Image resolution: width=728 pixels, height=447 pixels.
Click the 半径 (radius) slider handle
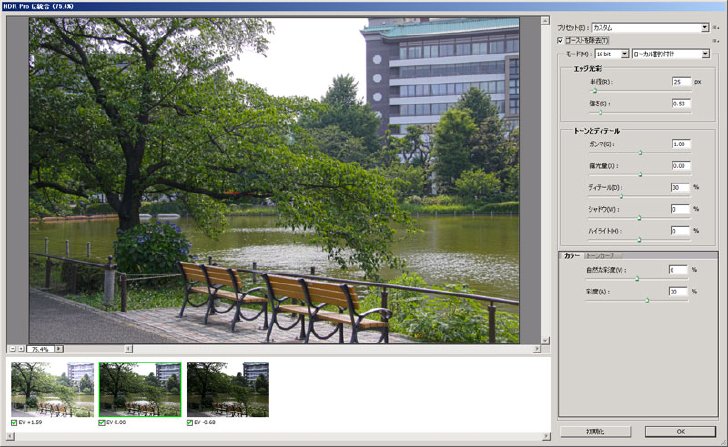595,91
